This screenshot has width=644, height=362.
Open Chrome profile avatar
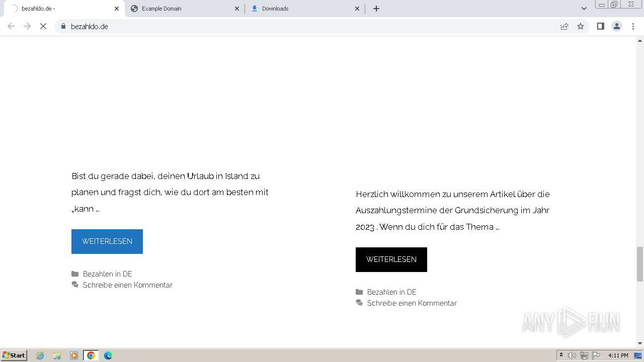tap(617, 26)
